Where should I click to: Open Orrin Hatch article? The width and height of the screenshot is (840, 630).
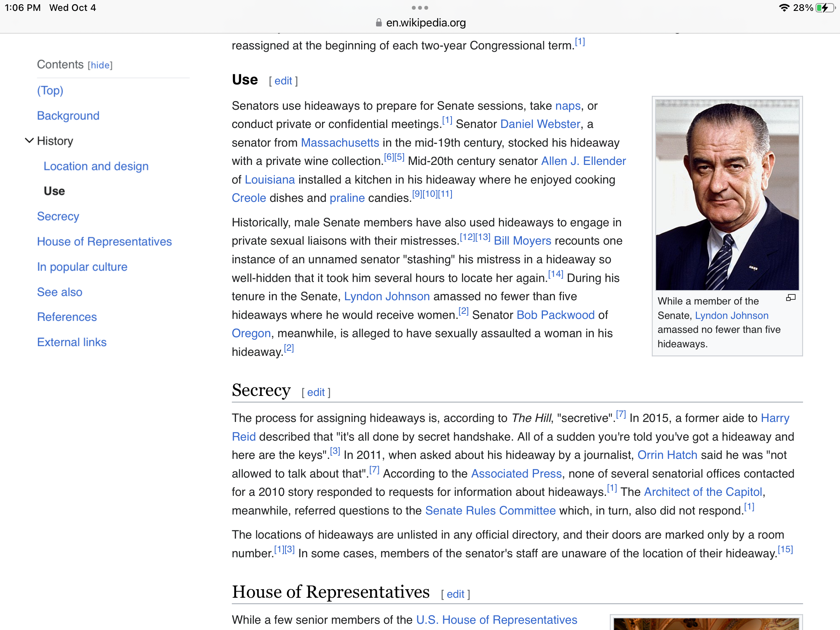coord(667,455)
